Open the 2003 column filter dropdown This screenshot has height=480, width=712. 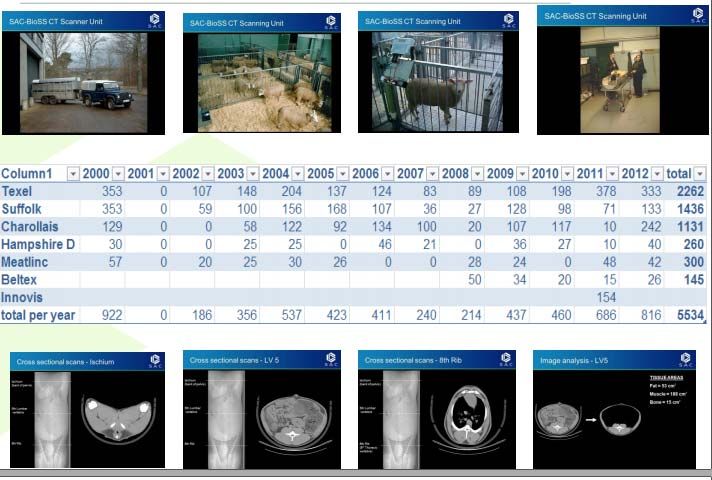point(253,173)
